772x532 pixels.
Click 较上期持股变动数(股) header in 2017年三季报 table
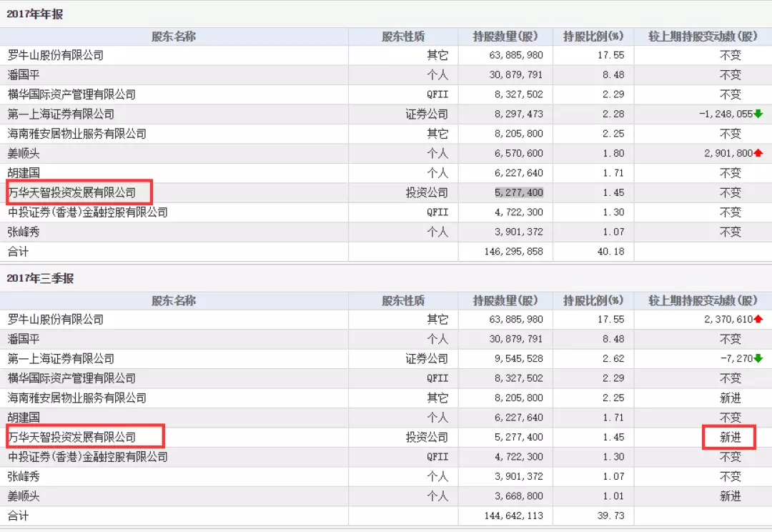click(x=703, y=301)
